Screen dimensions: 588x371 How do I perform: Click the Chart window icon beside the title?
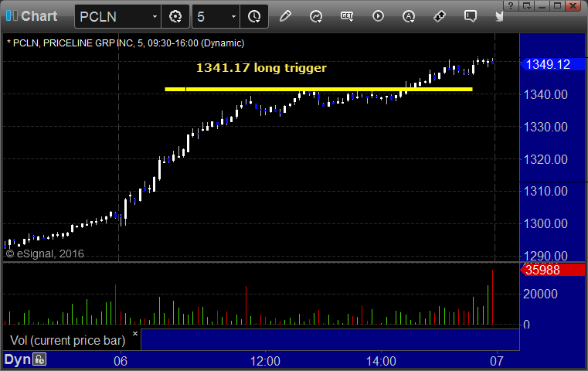tap(12, 15)
